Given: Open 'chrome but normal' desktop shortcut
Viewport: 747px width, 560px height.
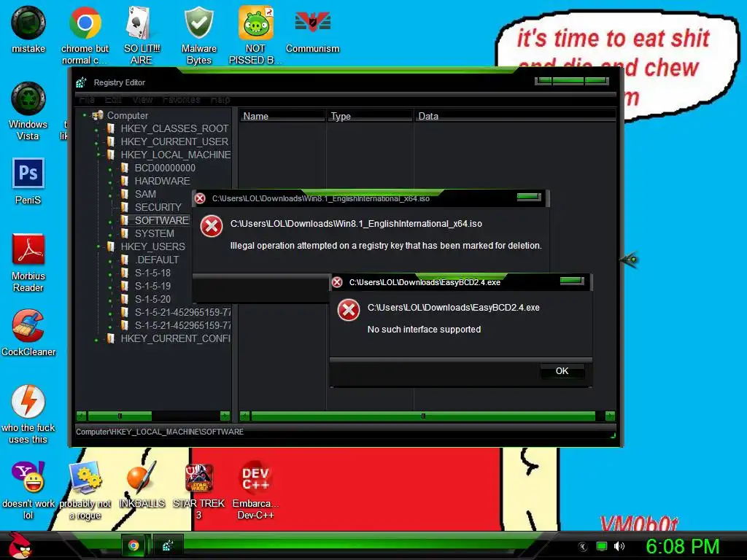Looking at the screenshot, I should [x=85, y=35].
